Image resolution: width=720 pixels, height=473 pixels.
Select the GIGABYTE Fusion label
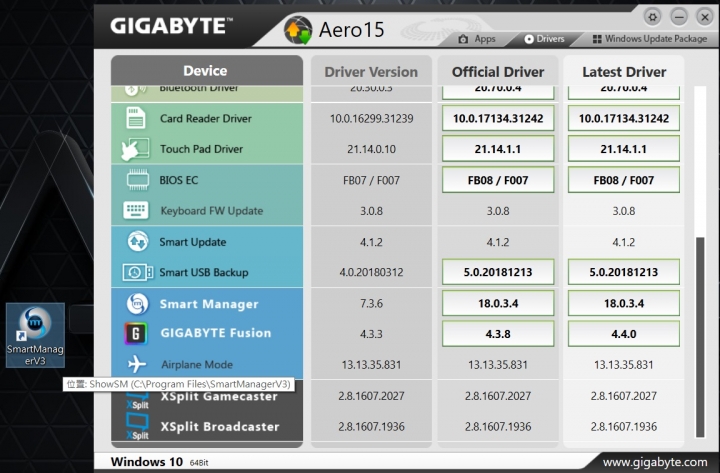(x=216, y=333)
